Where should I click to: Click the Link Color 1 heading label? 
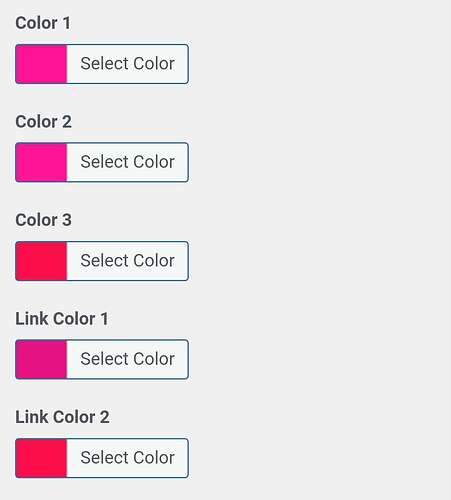pyautogui.click(x=62, y=319)
